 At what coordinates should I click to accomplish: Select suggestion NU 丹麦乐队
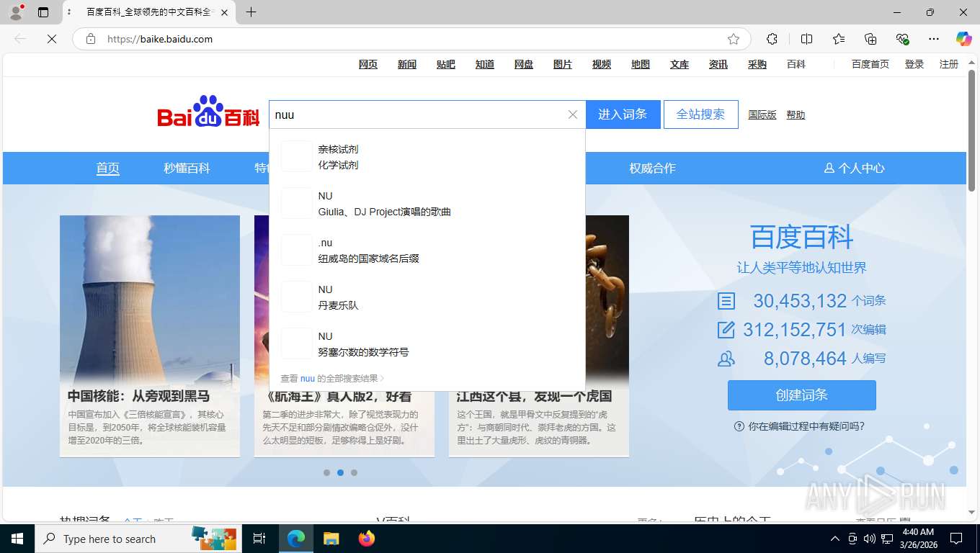(427, 297)
